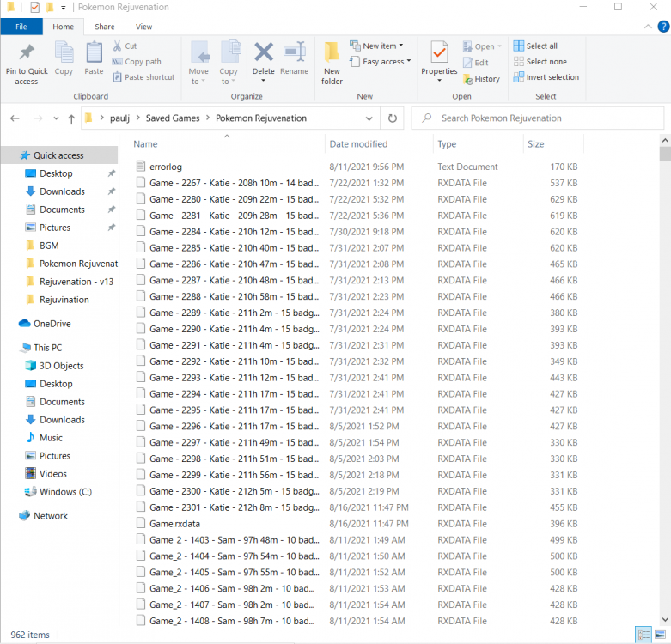
Task: Click the vertical scrollbar down arrow
Action: pos(665,619)
